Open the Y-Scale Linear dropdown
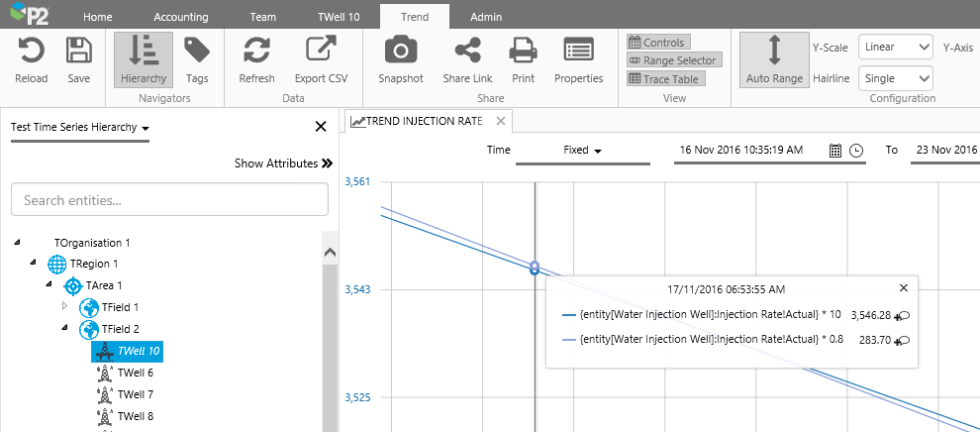This screenshot has width=980, height=432. point(896,47)
